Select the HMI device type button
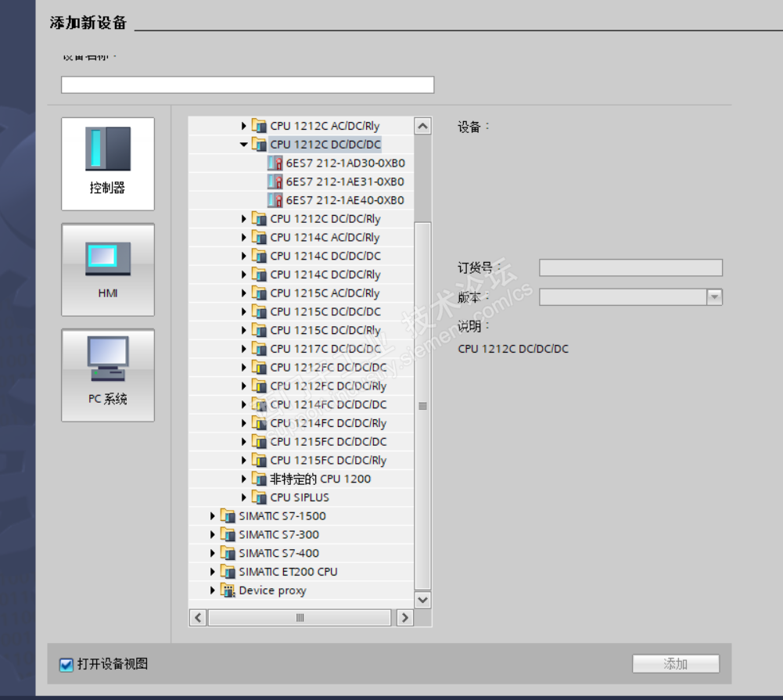 (x=108, y=270)
